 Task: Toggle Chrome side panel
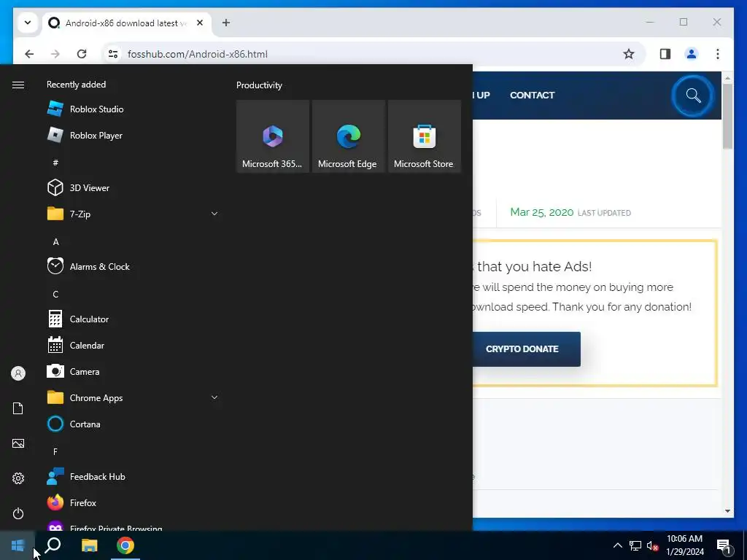[x=665, y=54]
